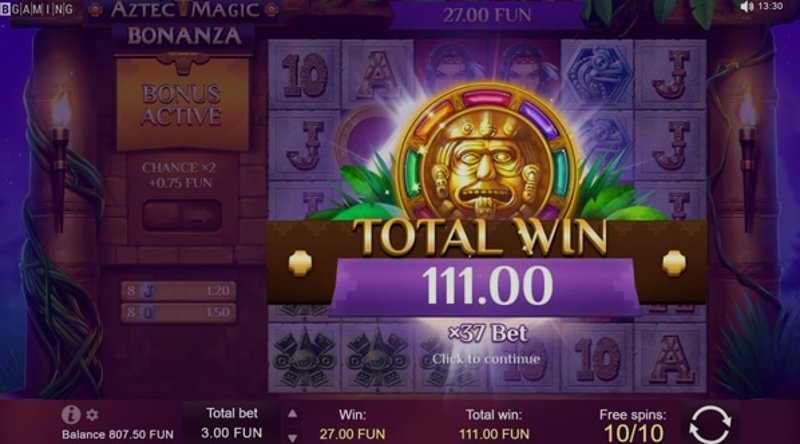This screenshot has height=444, width=800.
Task: Click the bottom-right A reel symbol
Action: (671, 359)
